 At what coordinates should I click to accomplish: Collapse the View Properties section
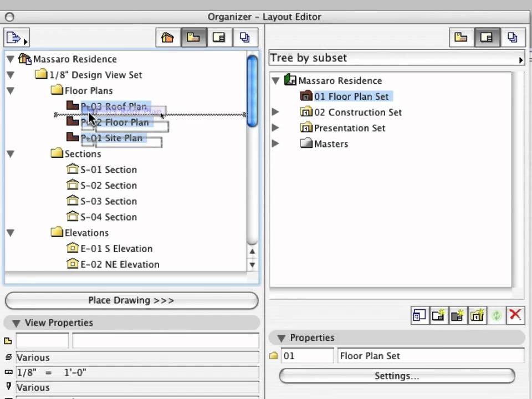click(16, 323)
